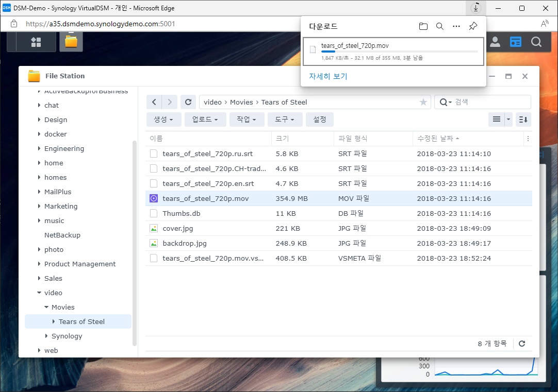Viewport: 558px width, 392px height.
Task: Go forward in File Station navigation
Action: [x=170, y=102]
